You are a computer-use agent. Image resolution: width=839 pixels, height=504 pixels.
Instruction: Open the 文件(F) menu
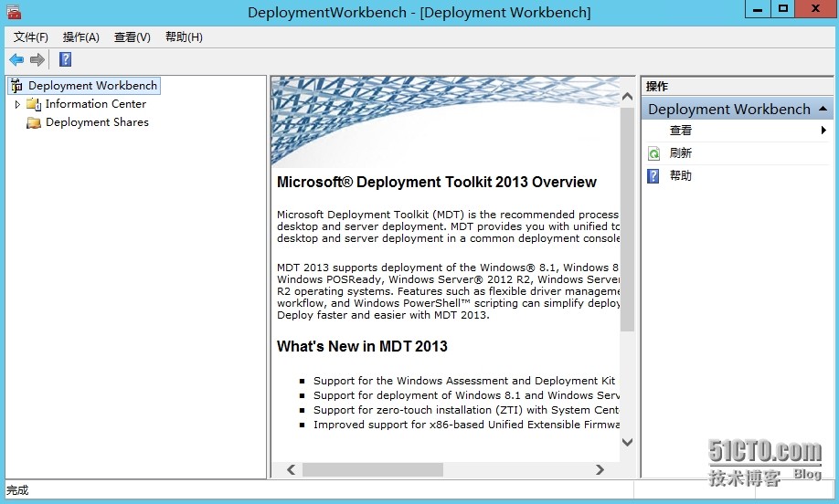(30, 37)
